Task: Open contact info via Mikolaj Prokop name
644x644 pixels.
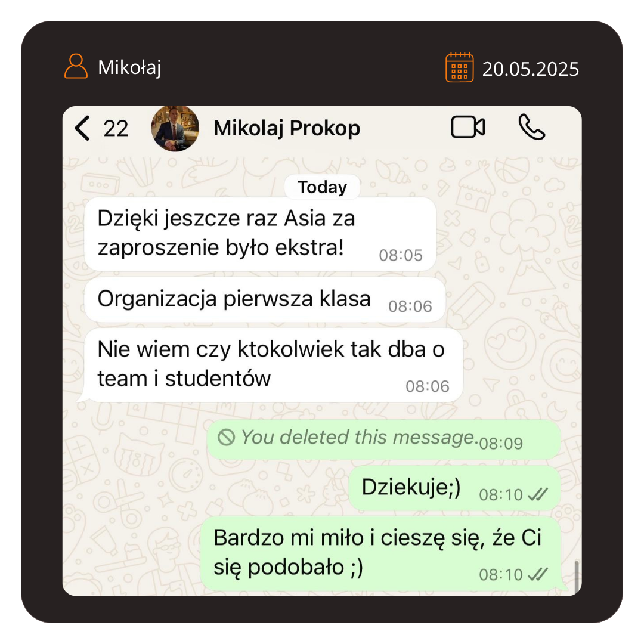Action: click(287, 128)
